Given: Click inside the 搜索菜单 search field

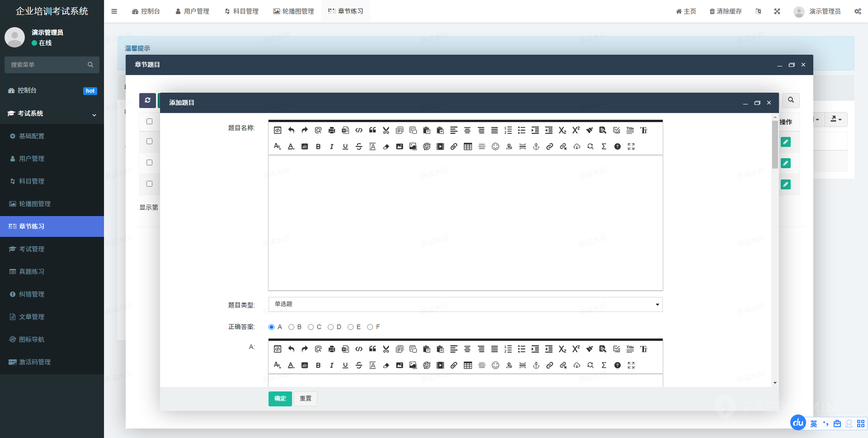Looking at the screenshot, I should pyautogui.click(x=47, y=65).
